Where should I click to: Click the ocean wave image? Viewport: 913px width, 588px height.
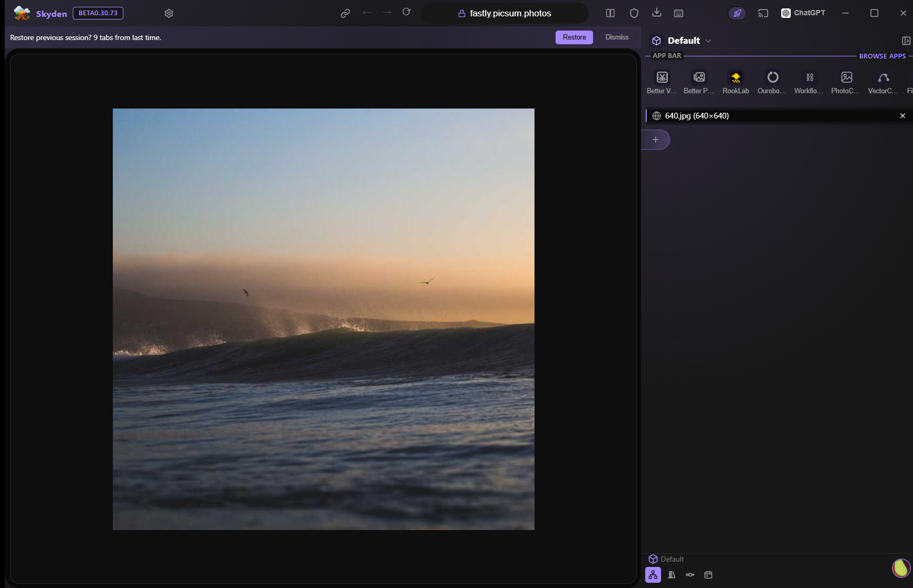point(324,319)
